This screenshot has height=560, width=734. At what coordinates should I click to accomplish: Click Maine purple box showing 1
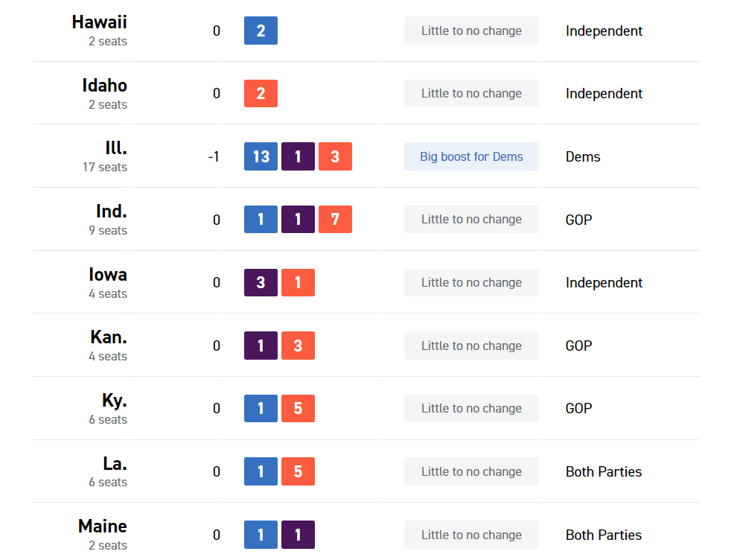pyautogui.click(x=298, y=535)
